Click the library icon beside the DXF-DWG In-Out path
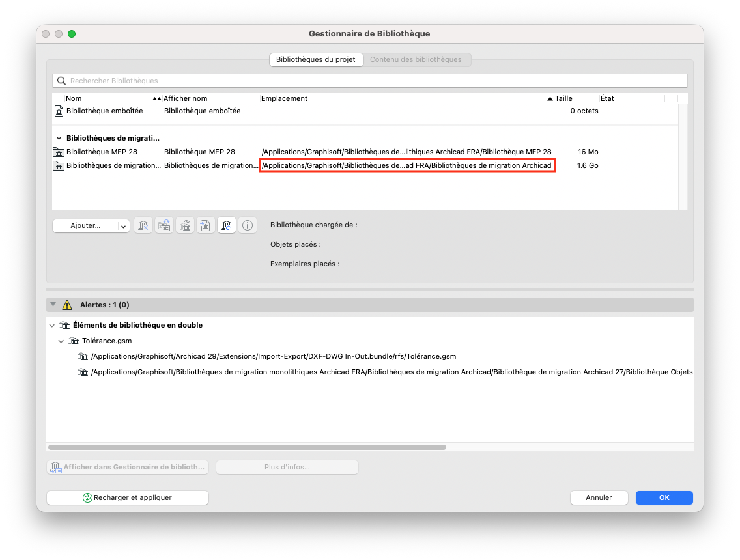740x560 pixels. 83,356
